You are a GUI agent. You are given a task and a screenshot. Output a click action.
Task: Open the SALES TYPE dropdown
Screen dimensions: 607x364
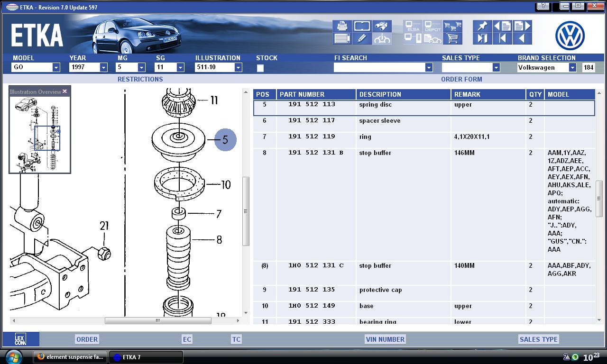496,67
